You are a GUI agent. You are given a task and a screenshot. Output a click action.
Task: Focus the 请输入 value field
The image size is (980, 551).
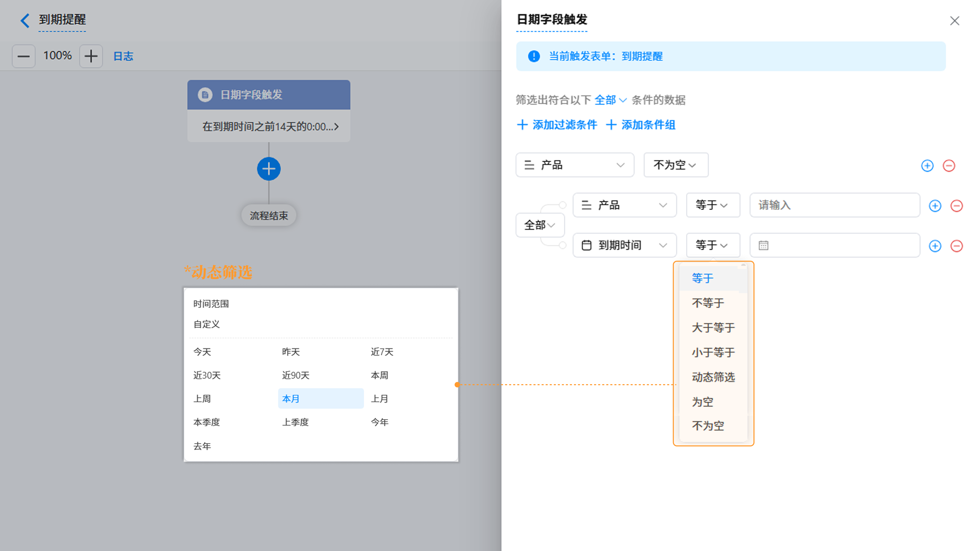[x=835, y=205]
